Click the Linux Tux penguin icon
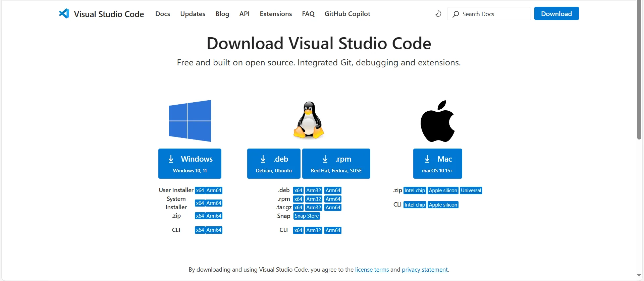This screenshot has width=644, height=281. tap(309, 120)
